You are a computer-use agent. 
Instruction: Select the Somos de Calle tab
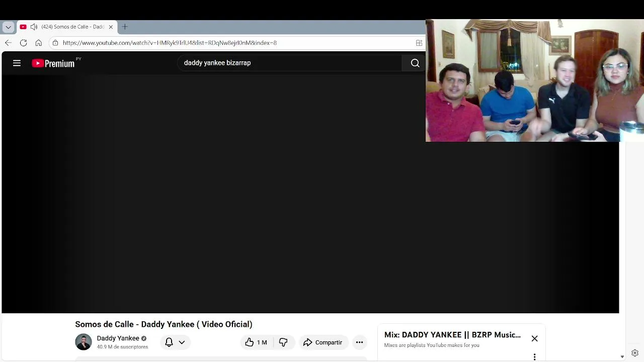point(67,27)
